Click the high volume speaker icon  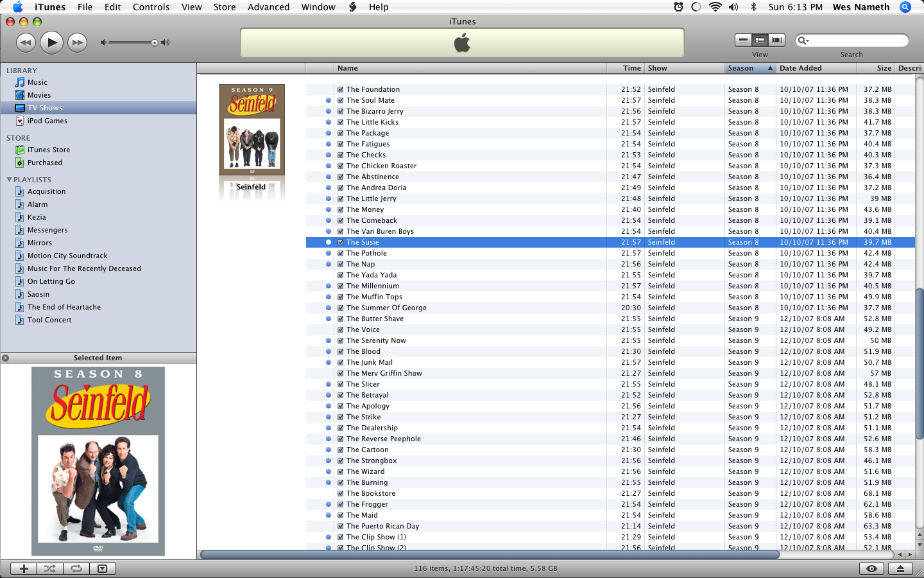pyautogui.click(x=166, y=43)
